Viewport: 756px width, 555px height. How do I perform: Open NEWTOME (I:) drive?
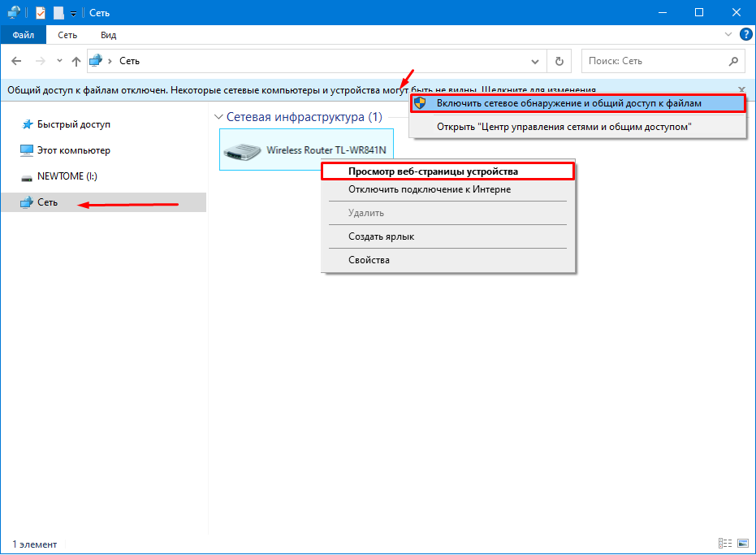click(67, 176)
